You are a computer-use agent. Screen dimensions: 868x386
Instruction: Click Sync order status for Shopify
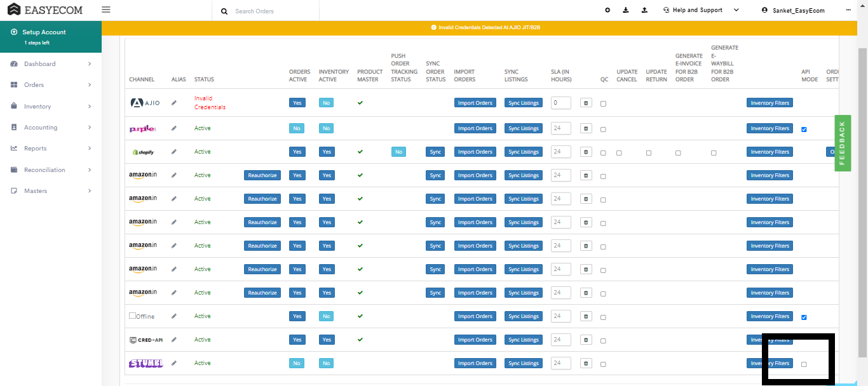pyautogui.click(x=435, y=152)
